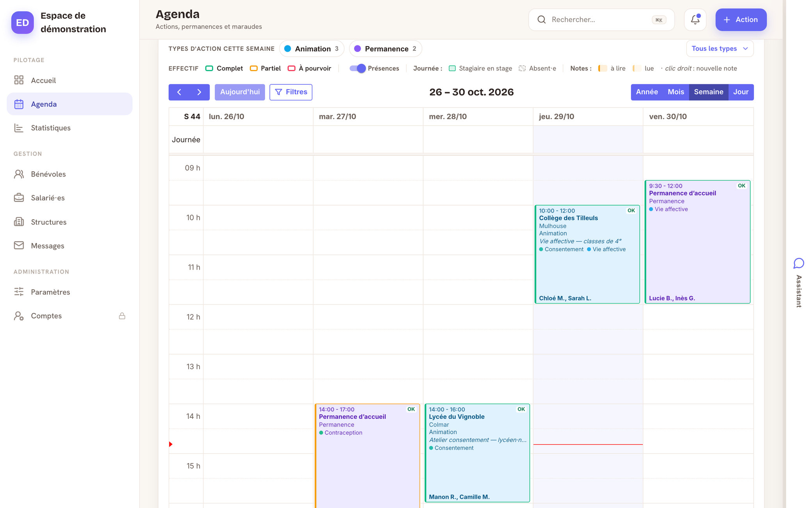Open the Lycée du Vignoble event
The image size is (812, 508).
pos(477,453)
